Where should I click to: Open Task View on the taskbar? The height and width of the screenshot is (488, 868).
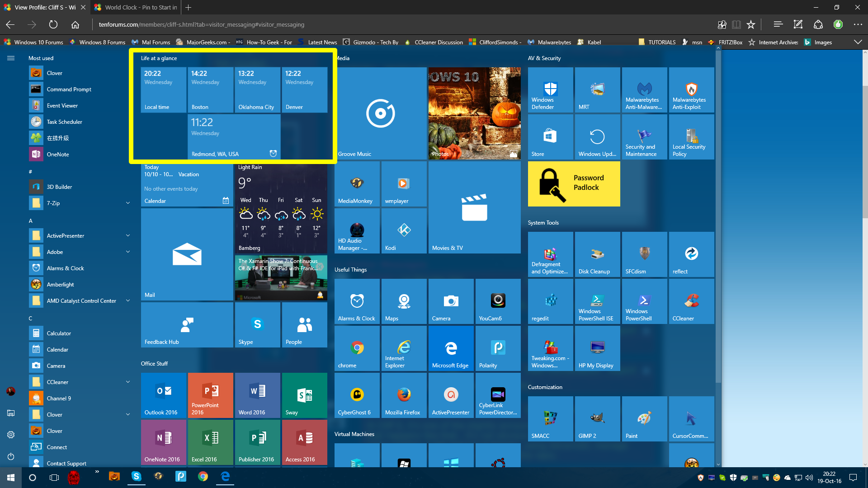[x=54, y=477]
